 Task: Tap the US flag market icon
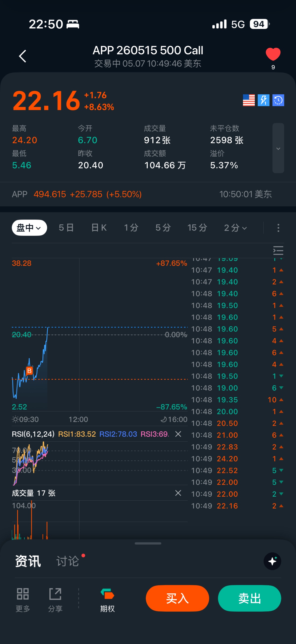point(249,100)
